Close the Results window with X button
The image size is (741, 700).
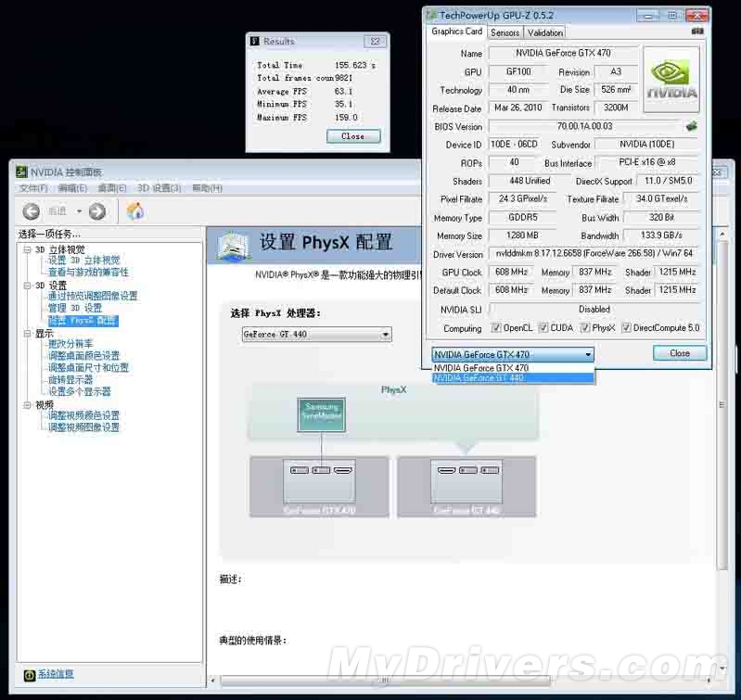(x=376, y=41)
